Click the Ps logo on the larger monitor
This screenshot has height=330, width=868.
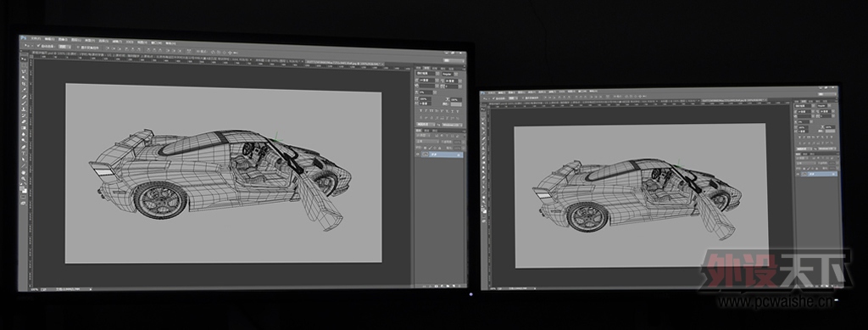(23, 37)
